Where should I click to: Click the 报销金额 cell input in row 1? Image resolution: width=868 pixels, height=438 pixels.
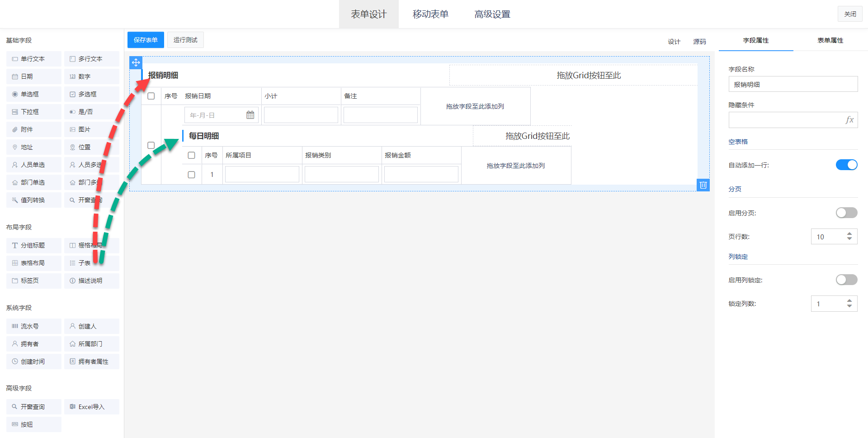click(x=421, y=174)
